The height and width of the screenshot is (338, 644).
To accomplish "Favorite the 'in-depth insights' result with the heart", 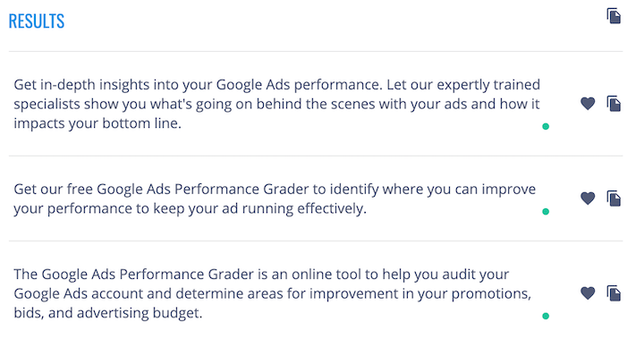I will pos(588,104).
